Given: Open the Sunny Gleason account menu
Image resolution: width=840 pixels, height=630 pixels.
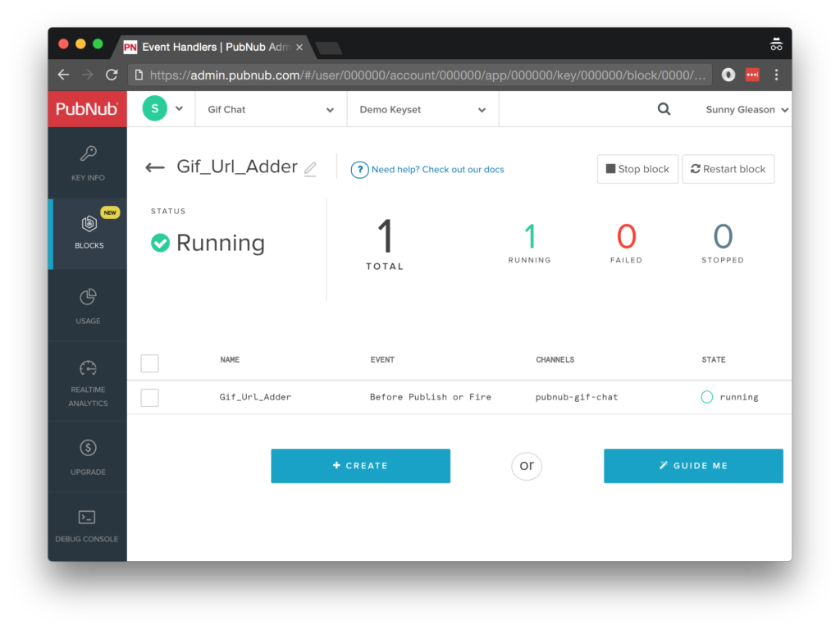Looking at the screenshot, I should click(x=746, y=110).
